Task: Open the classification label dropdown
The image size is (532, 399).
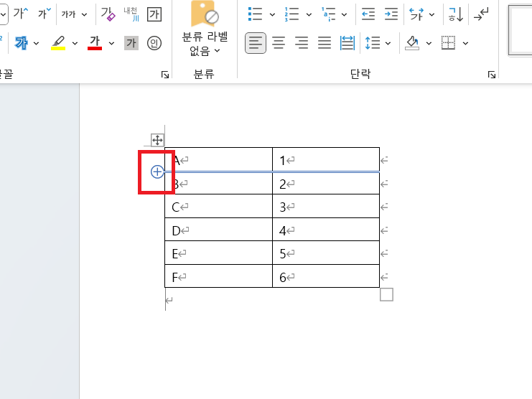Action: pyautogui.click(x=205, y=43)
